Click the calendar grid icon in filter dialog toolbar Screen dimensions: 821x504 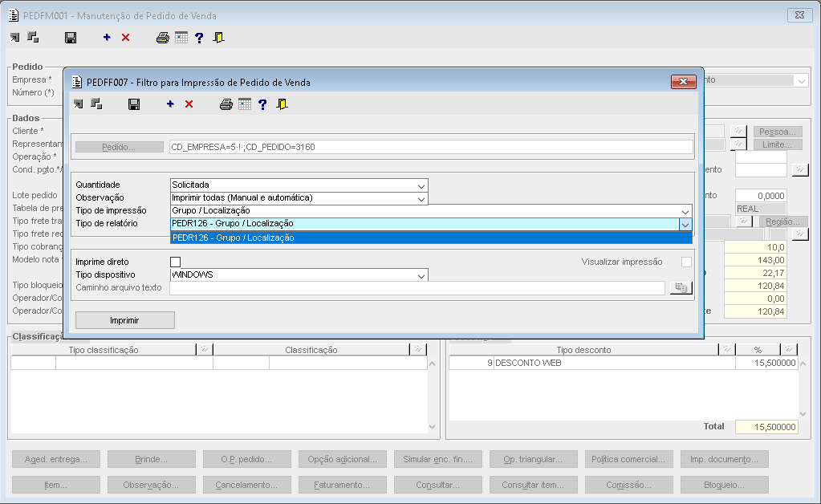(245, 104)
